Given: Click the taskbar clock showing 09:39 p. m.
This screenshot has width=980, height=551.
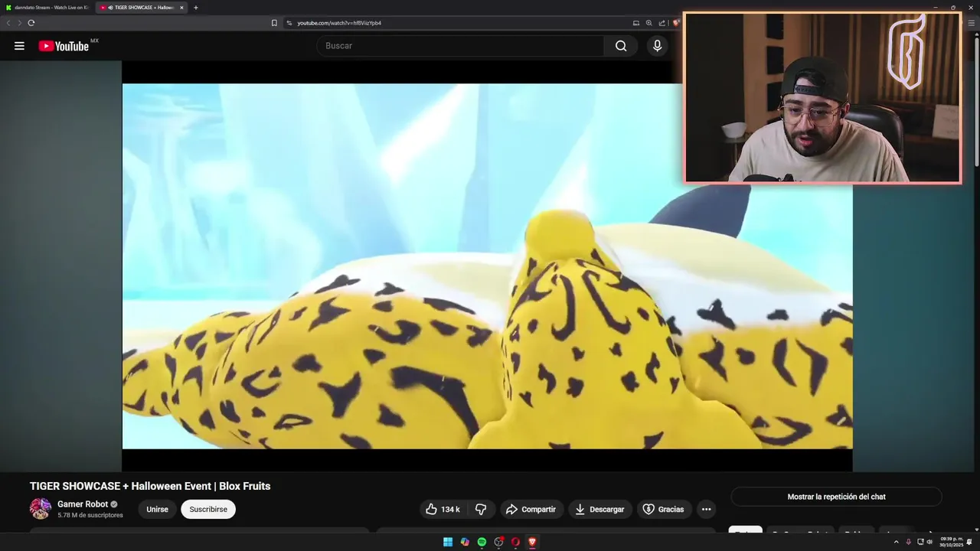Looking at the screenshot, I should click(x=951, y=542).
